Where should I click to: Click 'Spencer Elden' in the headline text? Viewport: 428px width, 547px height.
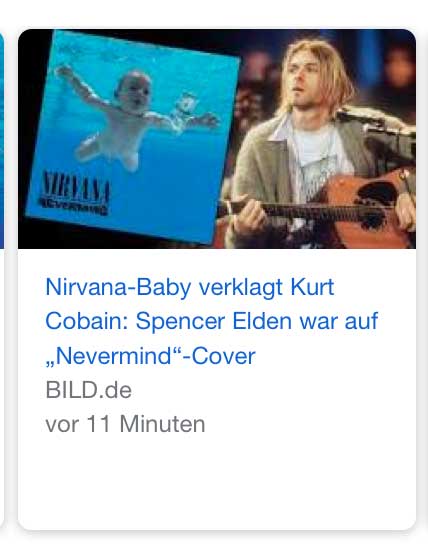point(213,321)
